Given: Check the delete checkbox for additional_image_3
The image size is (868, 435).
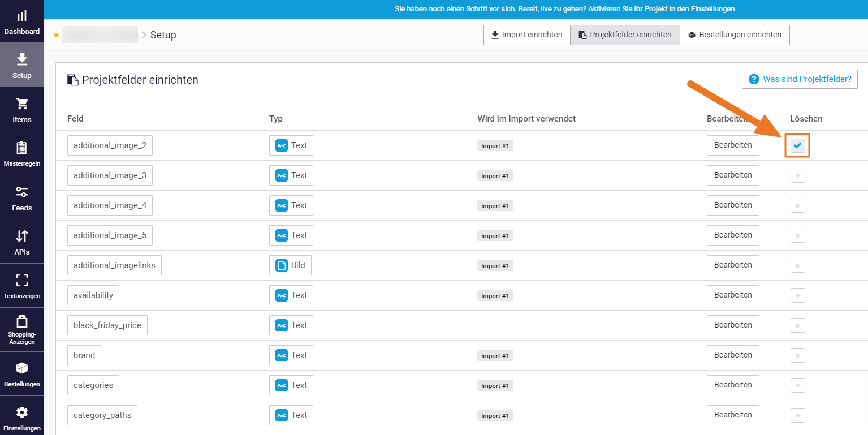Looking at the screenshot, I should (797, 175).
